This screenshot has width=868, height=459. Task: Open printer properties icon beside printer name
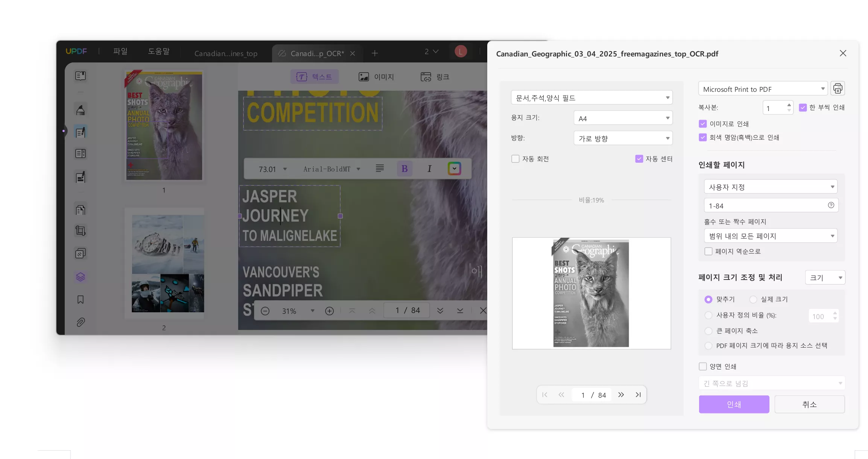[x=838, y=88]
